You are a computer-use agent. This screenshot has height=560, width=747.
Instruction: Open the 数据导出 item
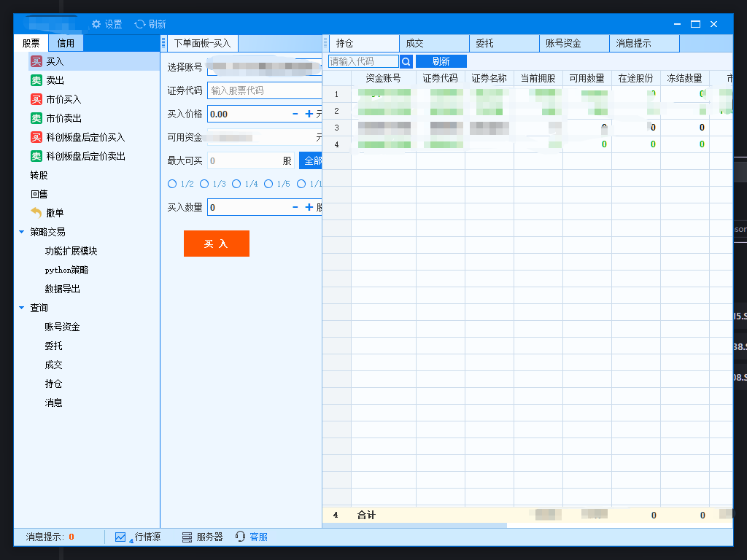pyautogui.click(x=63, y=289)
